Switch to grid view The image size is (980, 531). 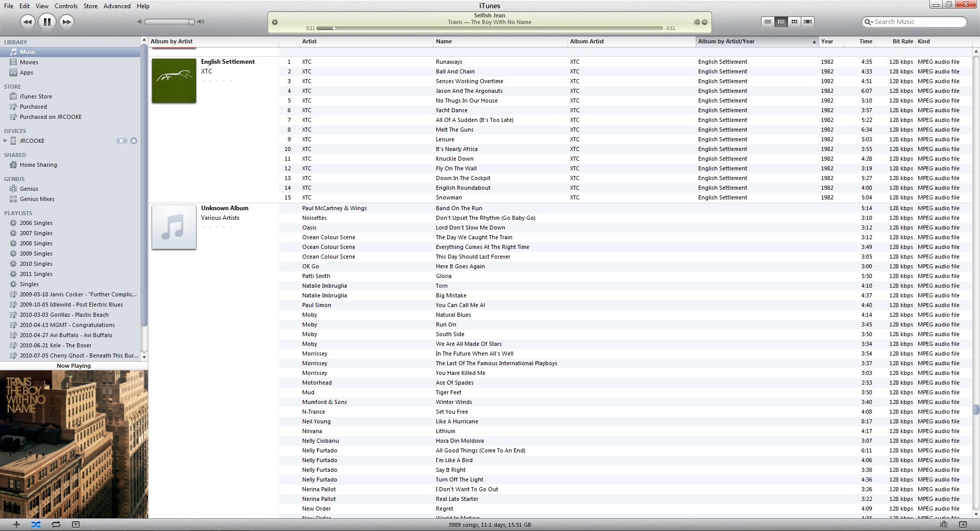click(x=794, y=21)
